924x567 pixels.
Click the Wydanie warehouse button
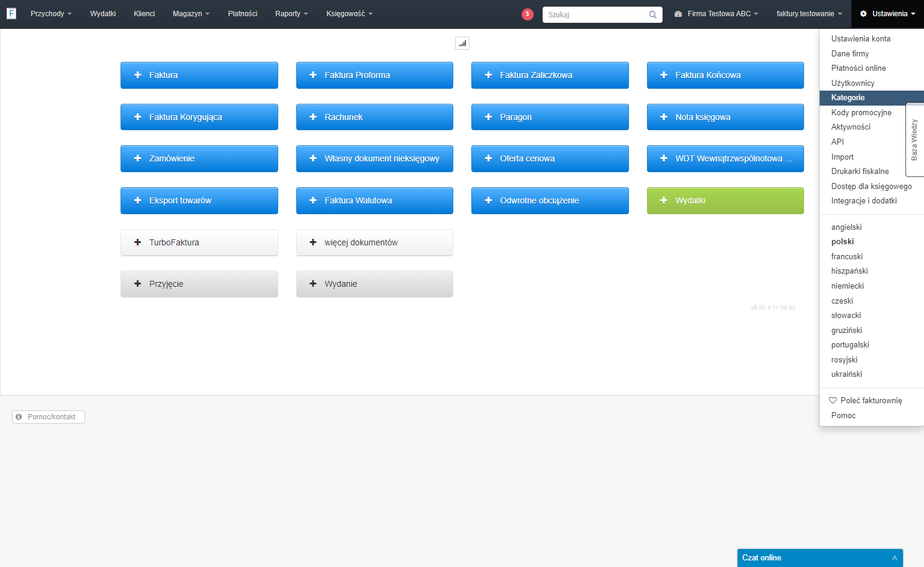tap(375, 284)
